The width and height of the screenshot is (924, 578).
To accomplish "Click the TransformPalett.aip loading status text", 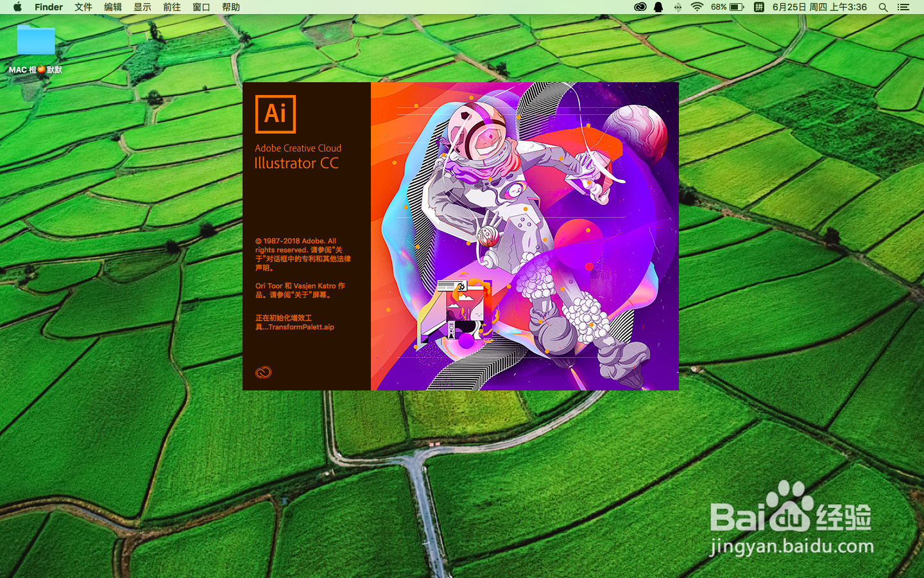I will (295, 322).
